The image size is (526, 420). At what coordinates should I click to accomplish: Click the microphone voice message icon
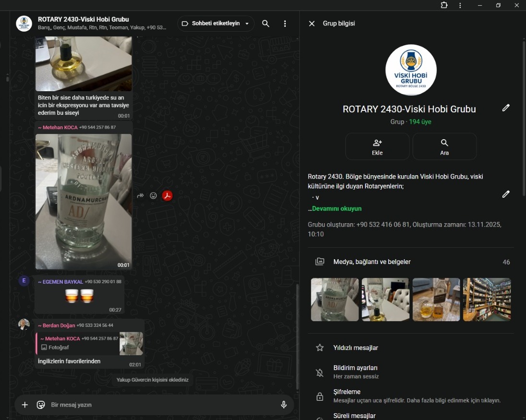[284, 405]
